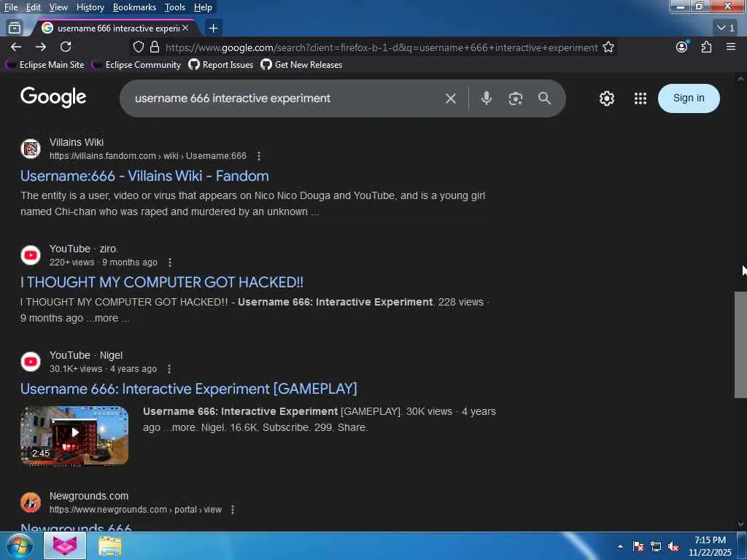
Task: Submit search with magnifier icon
Action: pos(544,98)
